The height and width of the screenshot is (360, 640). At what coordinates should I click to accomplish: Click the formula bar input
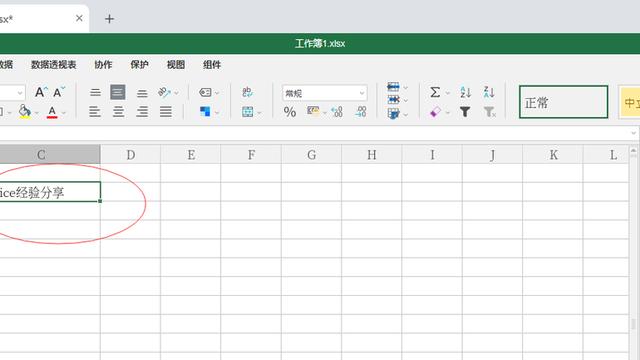pos(314,133)
